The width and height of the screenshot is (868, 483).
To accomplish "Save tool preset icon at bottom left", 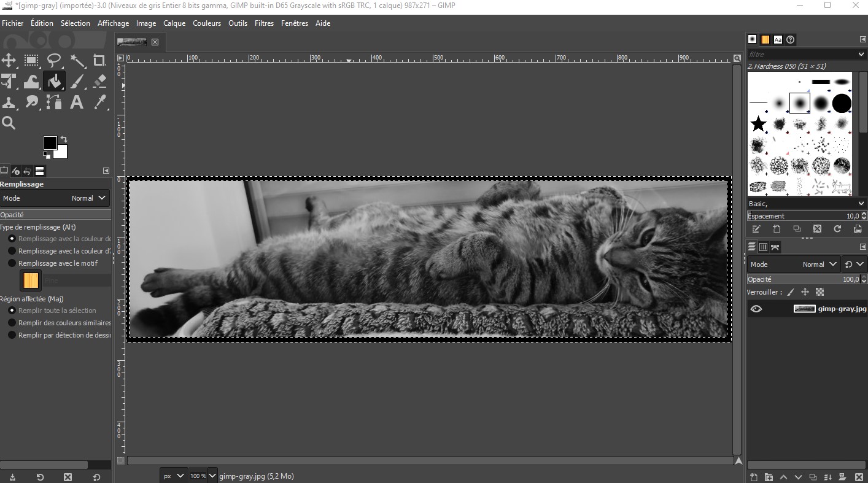I will pos(12,477).
